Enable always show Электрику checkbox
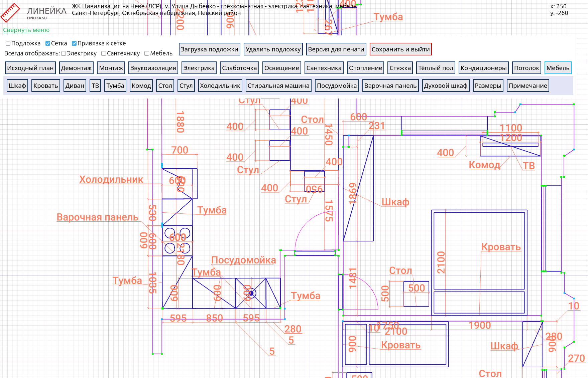The width and height of the screenshot is (588, 378). [64, 53]
